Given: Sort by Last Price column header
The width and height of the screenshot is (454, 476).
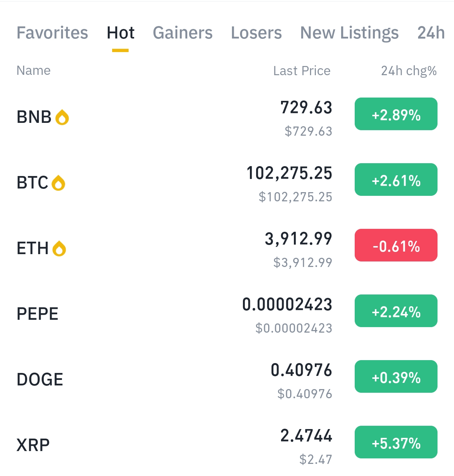Looking at the screenshot, I should click(x=302, y=71).
